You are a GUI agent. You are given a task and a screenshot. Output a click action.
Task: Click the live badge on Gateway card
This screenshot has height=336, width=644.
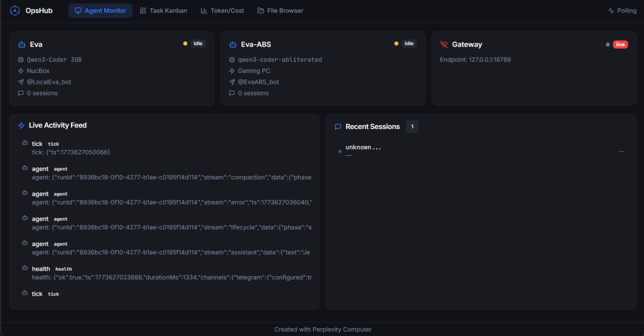pos(620,44)
